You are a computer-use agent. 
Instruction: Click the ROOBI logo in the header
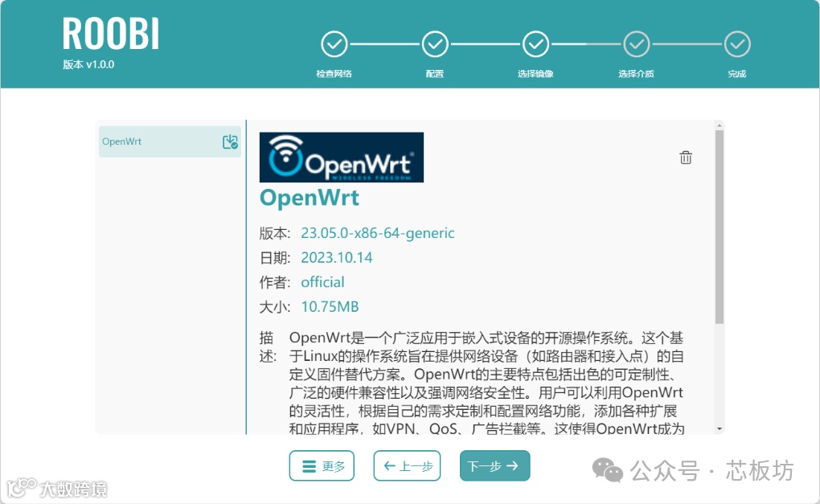coord(110,34)
